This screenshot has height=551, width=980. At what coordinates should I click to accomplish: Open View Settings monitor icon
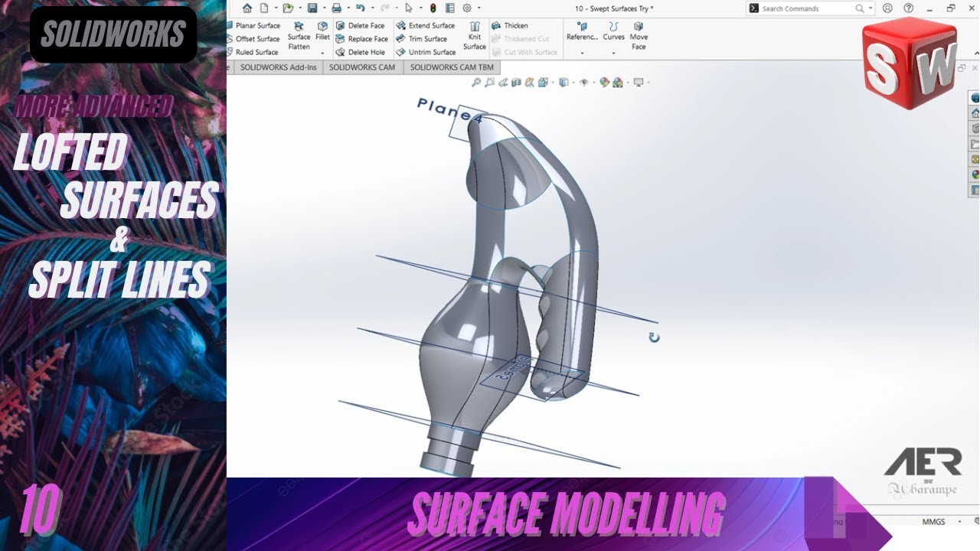pyautogui.click(x=638, y=82)
